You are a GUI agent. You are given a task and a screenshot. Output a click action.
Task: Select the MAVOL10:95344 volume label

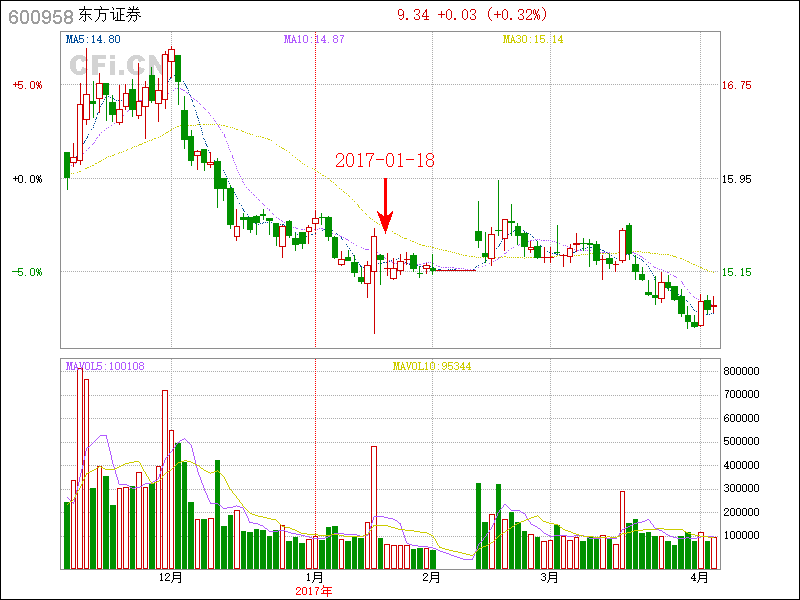432,366
